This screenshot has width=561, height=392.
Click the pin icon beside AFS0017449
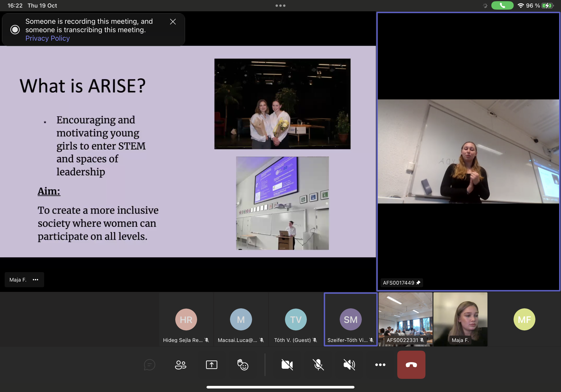(418, 283)
